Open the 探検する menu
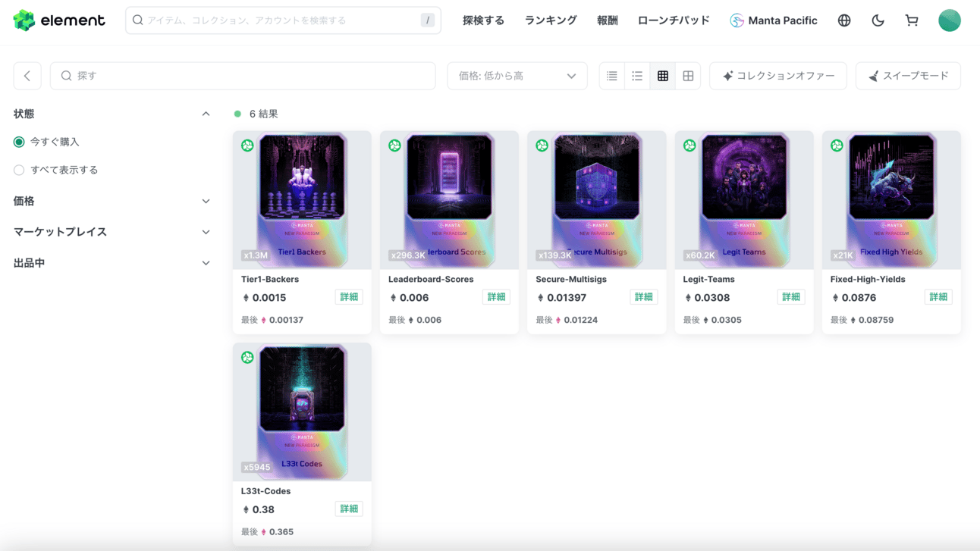980x551 pixels. (x=483, y=20)
